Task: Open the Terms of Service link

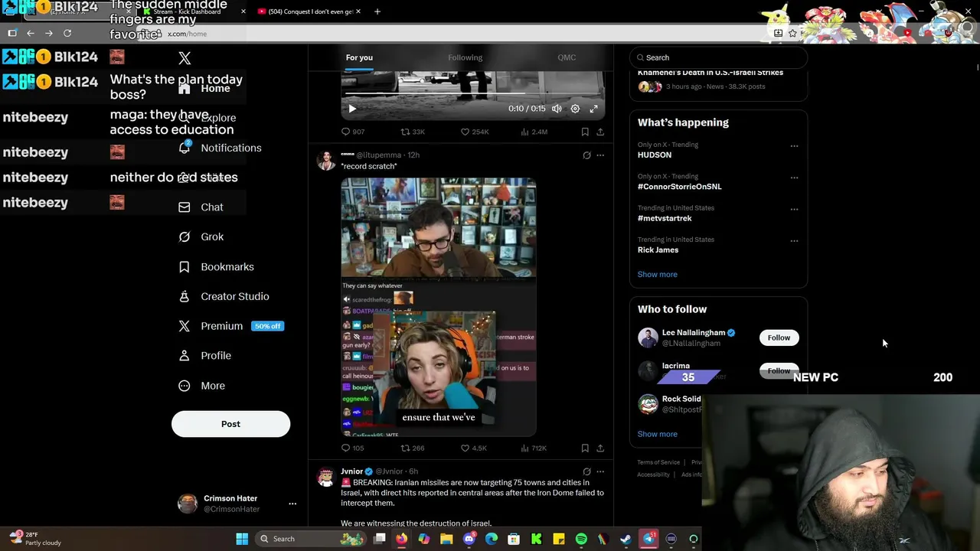Action: (x=658, y=462)
